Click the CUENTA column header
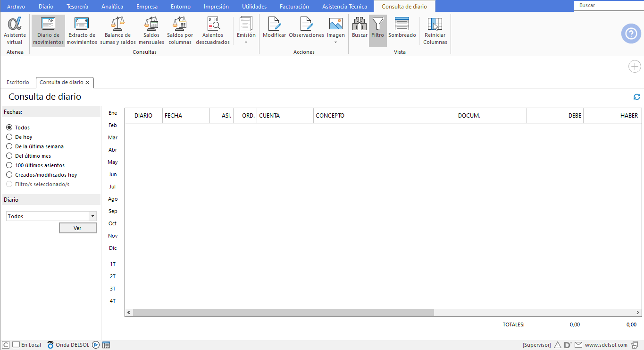The image size is (644, 350). pyautogui.click(x=285, y=116)
